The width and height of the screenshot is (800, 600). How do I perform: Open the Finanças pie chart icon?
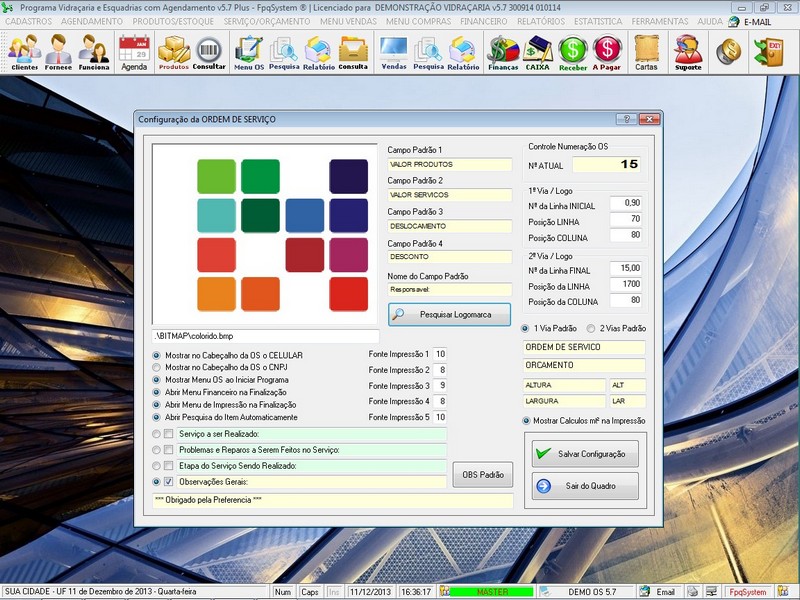[503, 52]
